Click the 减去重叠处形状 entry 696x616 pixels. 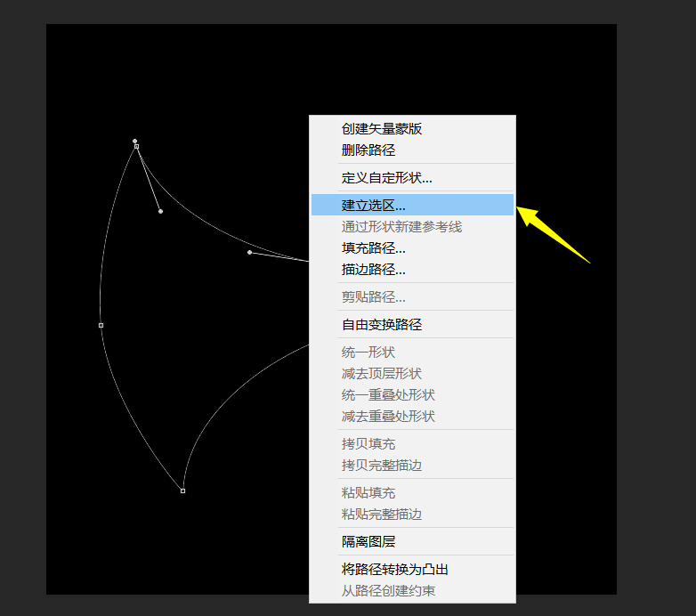pyautogui.click(x=412, y=416)
